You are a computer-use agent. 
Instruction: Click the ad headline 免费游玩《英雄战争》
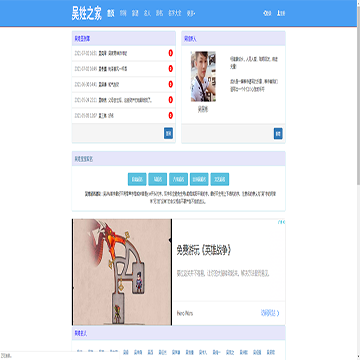pyautogui.click(x=204, y=250)
